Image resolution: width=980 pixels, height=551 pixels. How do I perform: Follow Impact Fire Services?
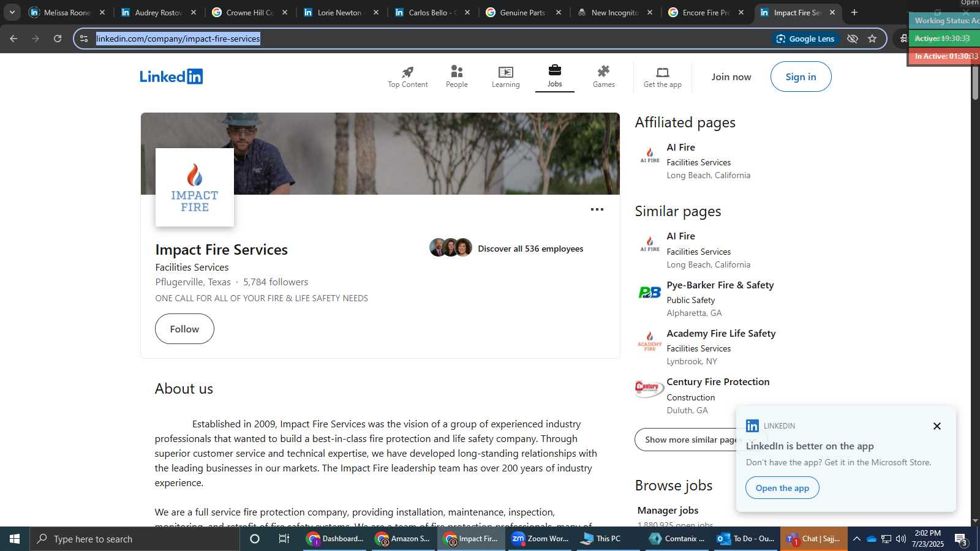184,329
